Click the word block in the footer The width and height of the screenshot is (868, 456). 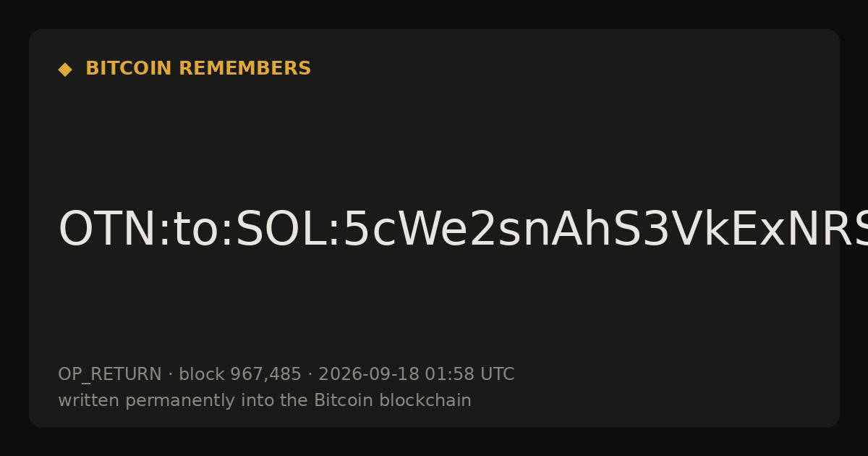point(202,375)
